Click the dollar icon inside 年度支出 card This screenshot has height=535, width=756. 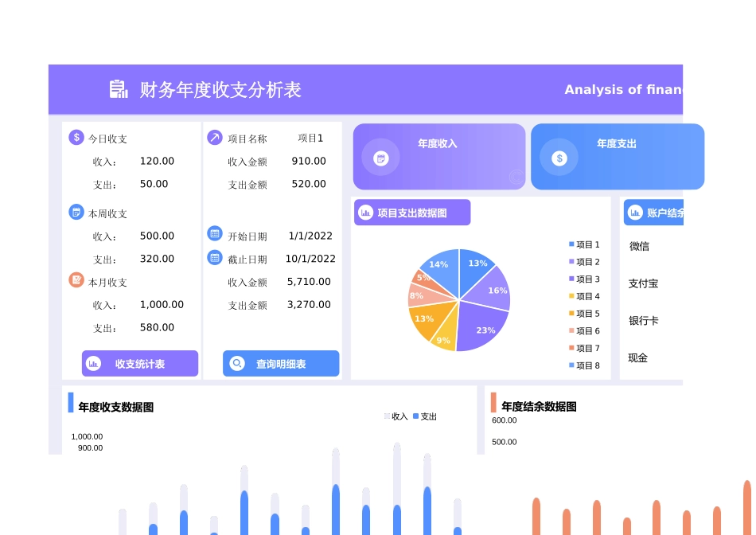pos(559,157)
